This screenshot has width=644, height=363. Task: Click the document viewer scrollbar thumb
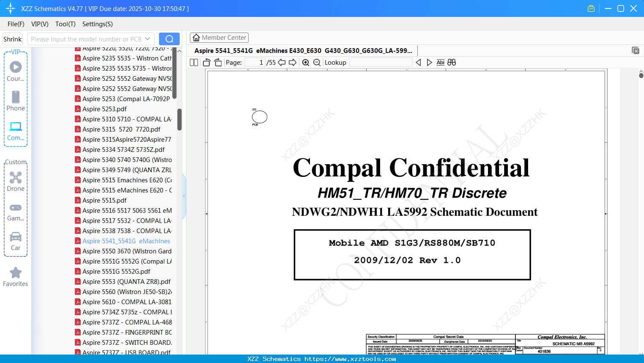click(641, 75)
